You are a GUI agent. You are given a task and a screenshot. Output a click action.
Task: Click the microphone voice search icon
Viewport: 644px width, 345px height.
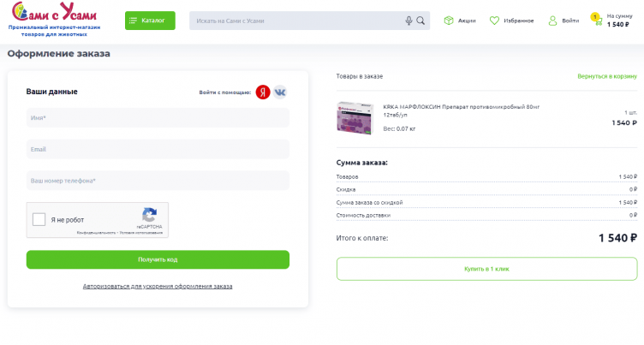click(408, 21)
